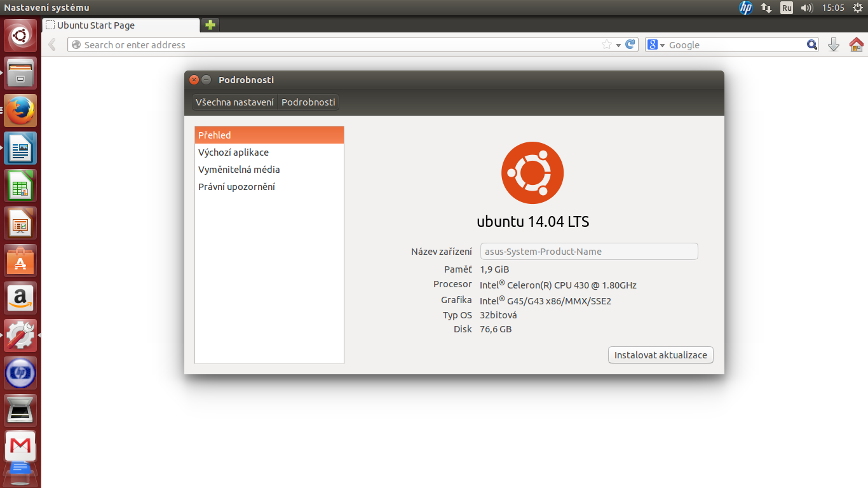Viewport: 868px width, 488px height.
Task: Click the Název zařízení text field
Action: pyautogui.click(x=588, y=252)
